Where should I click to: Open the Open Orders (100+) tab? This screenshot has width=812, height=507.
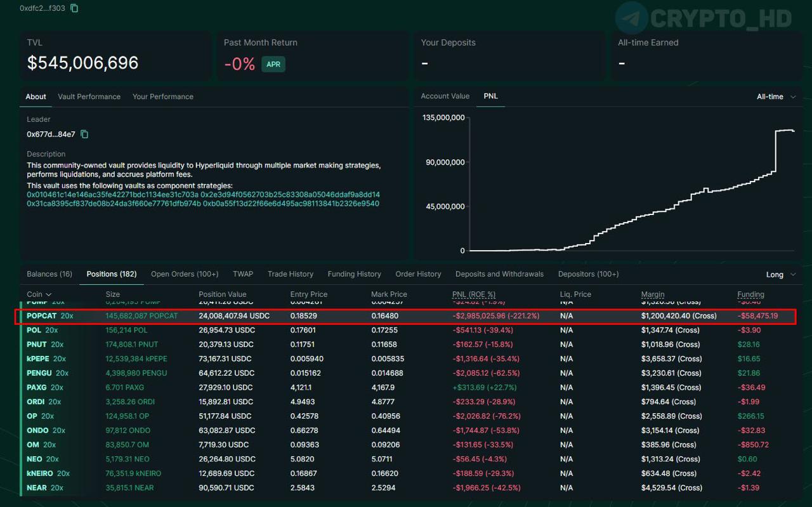coord(185,274)
